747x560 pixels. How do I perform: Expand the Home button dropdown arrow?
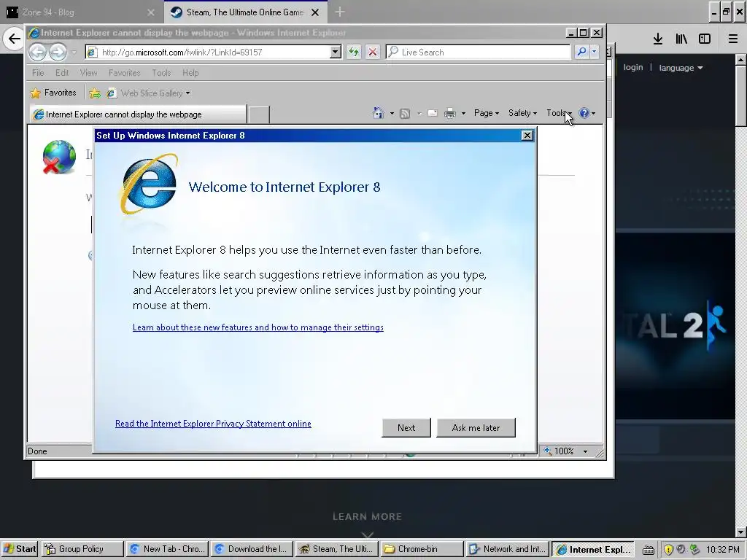[392, 113]
